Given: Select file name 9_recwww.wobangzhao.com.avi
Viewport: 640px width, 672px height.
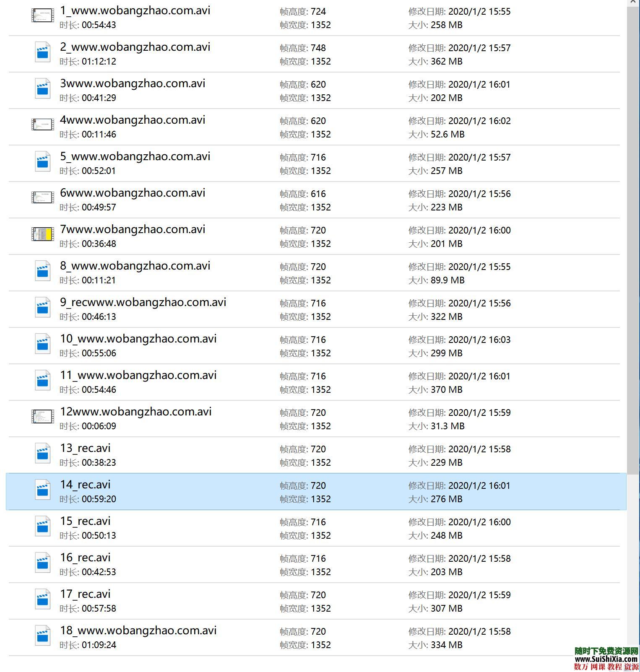Looking at the screenshot, I should (x=143, y=302).
